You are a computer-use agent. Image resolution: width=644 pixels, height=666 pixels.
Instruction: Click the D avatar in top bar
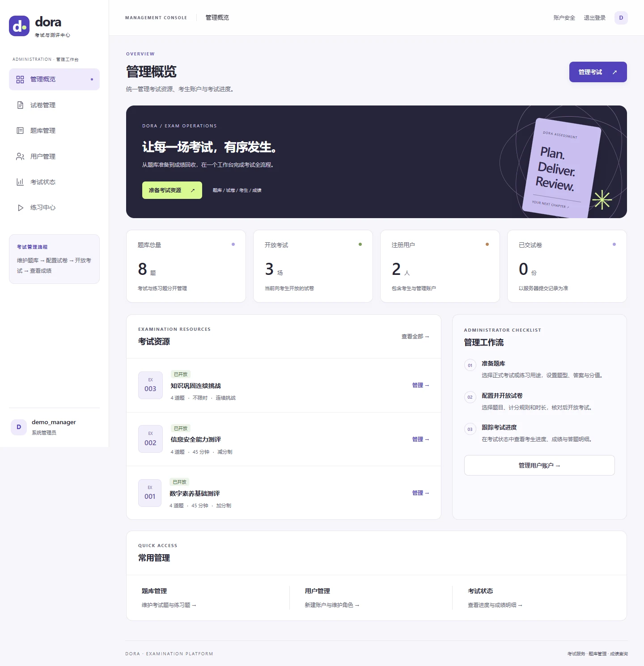pyautogui.click(x=621, y=18)
